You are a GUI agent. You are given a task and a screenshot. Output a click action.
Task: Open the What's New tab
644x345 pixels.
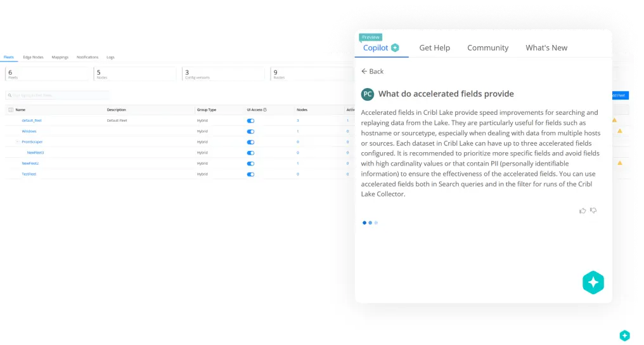(546, 48)
